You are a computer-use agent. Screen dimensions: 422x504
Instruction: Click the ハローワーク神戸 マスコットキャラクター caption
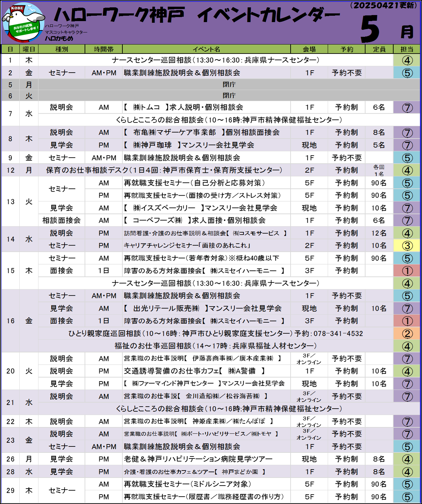pos(66,29)
